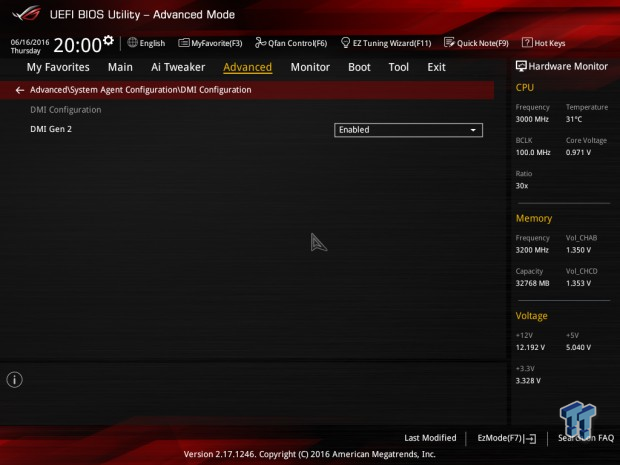Click the Hardware Monitor title

pyautogui.click(x=568, y=66)
